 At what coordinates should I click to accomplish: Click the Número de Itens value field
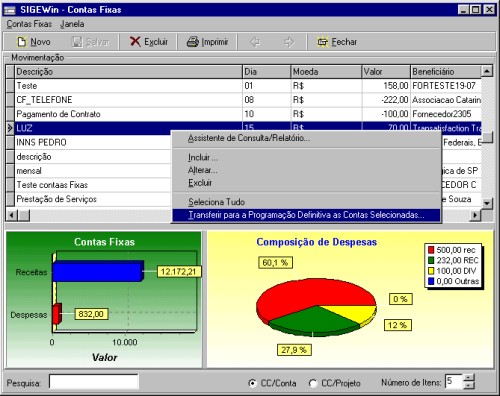click(454, 381)
